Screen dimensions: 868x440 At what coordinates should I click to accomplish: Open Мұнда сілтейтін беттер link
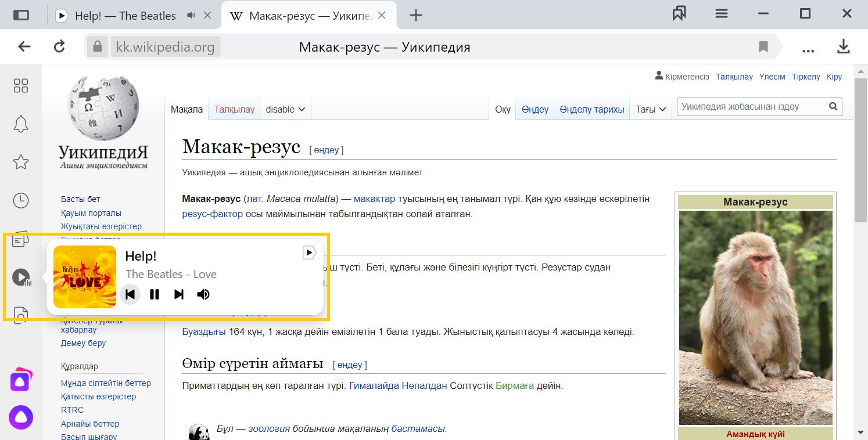[x=106, y=383]
